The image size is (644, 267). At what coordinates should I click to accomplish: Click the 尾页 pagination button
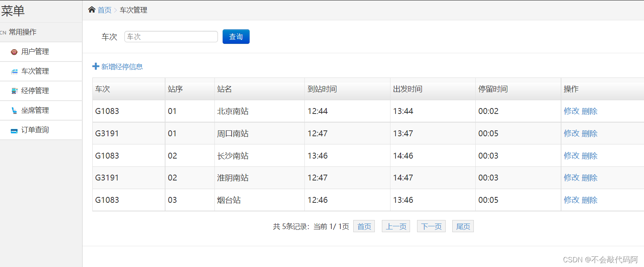463,226
